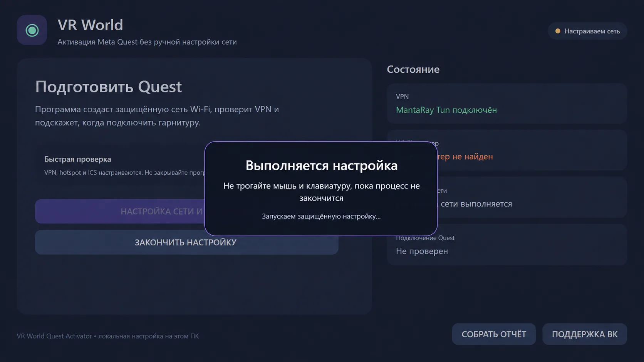The image size is (644, 362).
Task: Click the Не проверен Quest status
Action: point(422,251)
